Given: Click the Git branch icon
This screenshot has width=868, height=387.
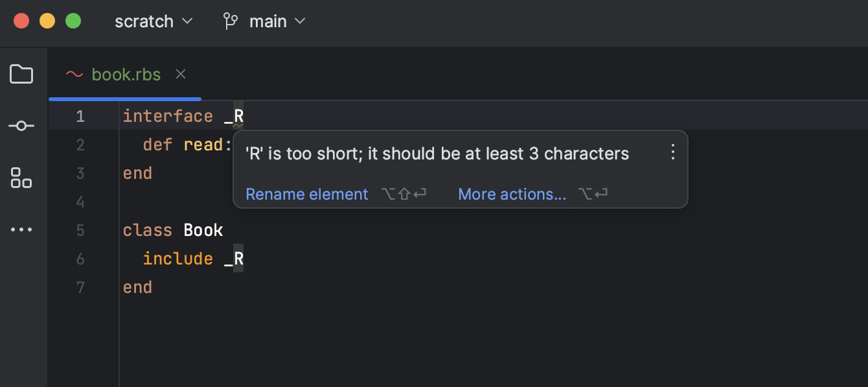Looking at the screenshot, I should (230, 21).
